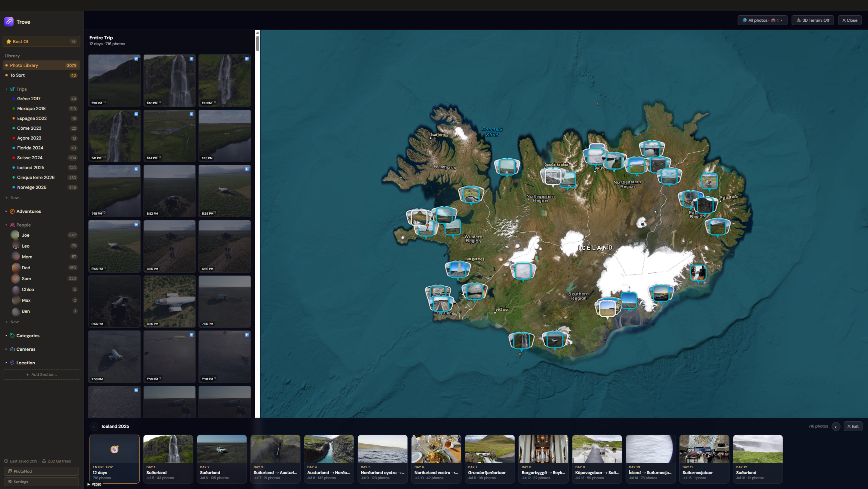The width and height of the screenshot is (868, 489).
Task: Click the People group icon
Action: tap(12, 225)
